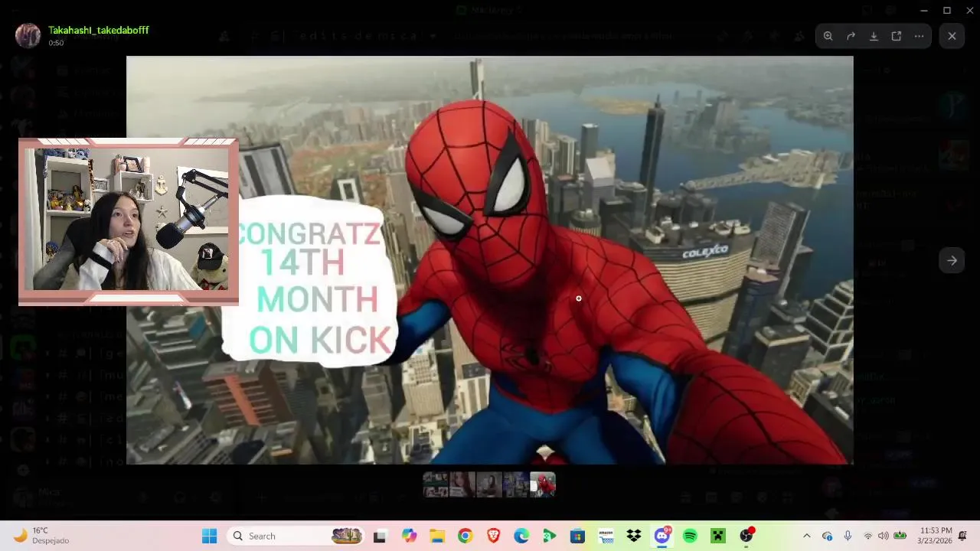Image resolution: width=980 pixels, height=551 pixels.
Task: Open Microsoft Store from the taskbar
Action: pyautogui.click(x=577, y=536)
